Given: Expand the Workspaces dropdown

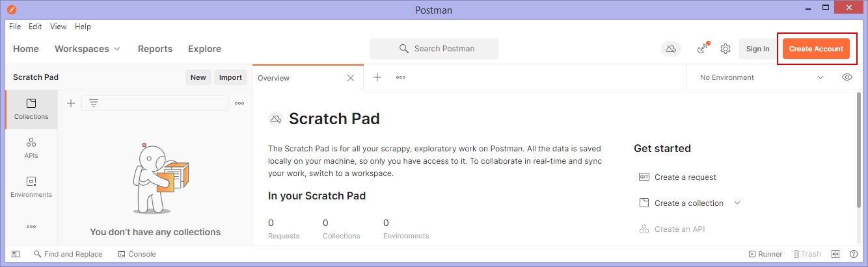Looking at the screenshot, I should pos(87,49).
